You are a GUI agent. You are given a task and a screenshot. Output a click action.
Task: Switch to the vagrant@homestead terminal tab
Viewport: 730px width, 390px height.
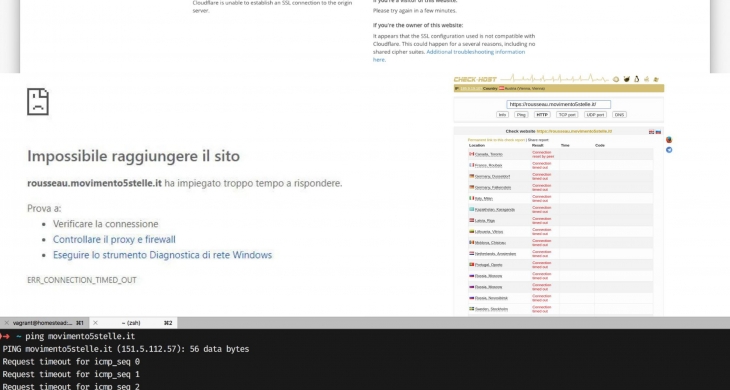pos(45,323)
